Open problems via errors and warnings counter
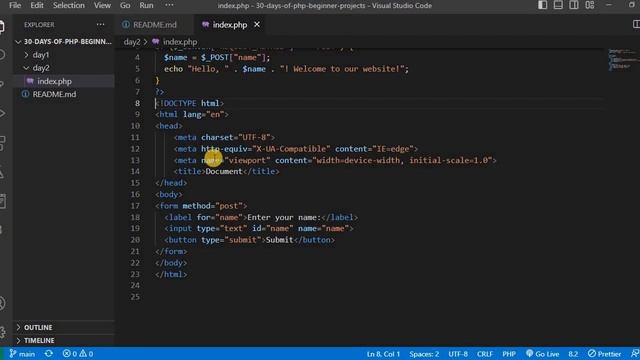Screen dimensions: 640x360 [78, 354]
